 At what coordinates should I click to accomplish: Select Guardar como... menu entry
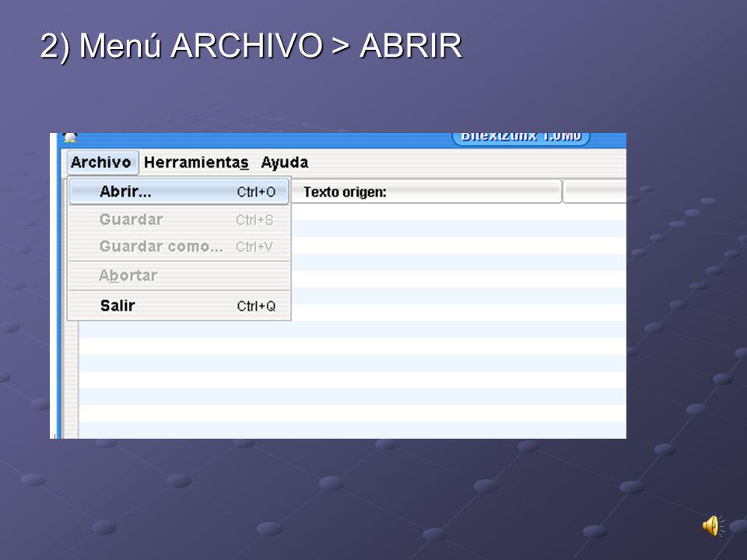point(179,247)
